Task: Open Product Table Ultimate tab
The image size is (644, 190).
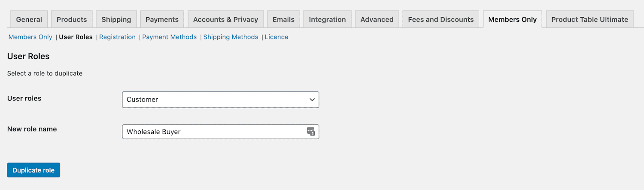Action: (x=589, y=19)
